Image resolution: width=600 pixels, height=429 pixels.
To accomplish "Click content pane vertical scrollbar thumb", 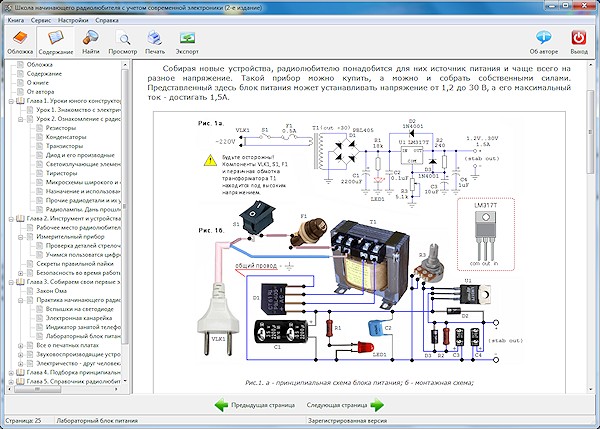I will coord(590,132).
